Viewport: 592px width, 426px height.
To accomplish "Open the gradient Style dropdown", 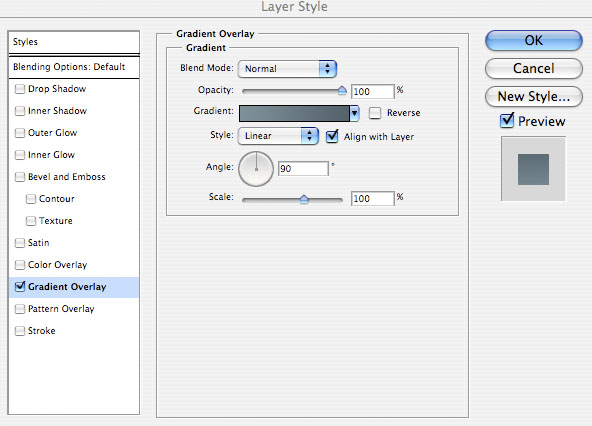I will point(278,136).
